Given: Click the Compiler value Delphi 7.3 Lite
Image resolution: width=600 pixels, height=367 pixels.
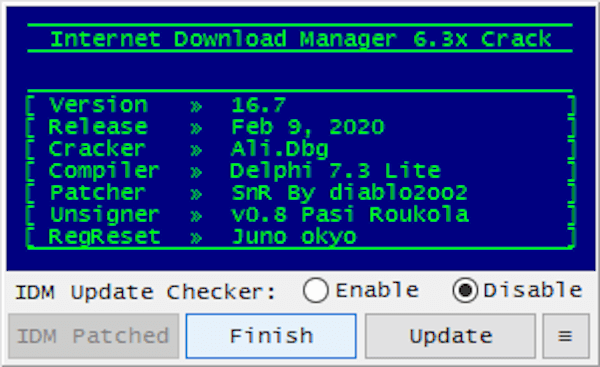Looking at the screenshot, I should (336, 171).
